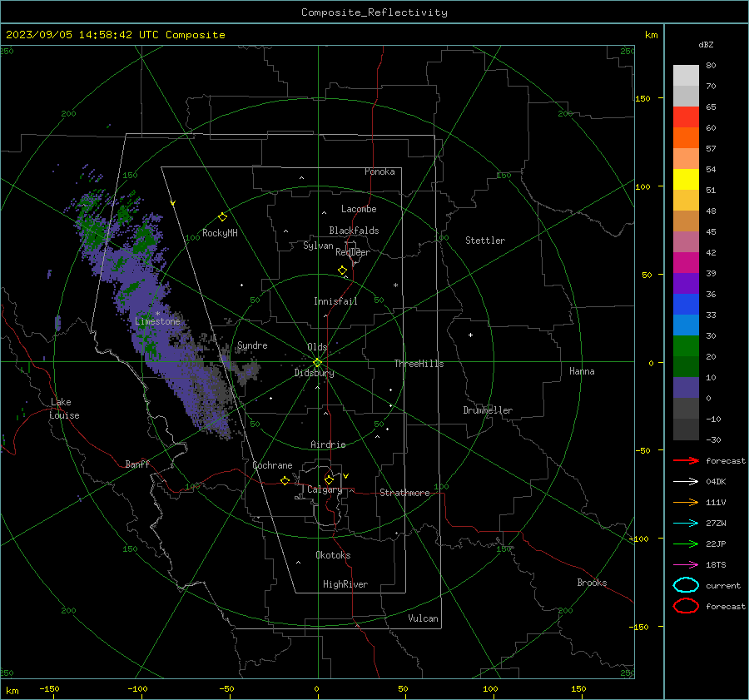The image size is (749, 700).
Task: Click the Calgary city label
Action: (x=325, y=489)
